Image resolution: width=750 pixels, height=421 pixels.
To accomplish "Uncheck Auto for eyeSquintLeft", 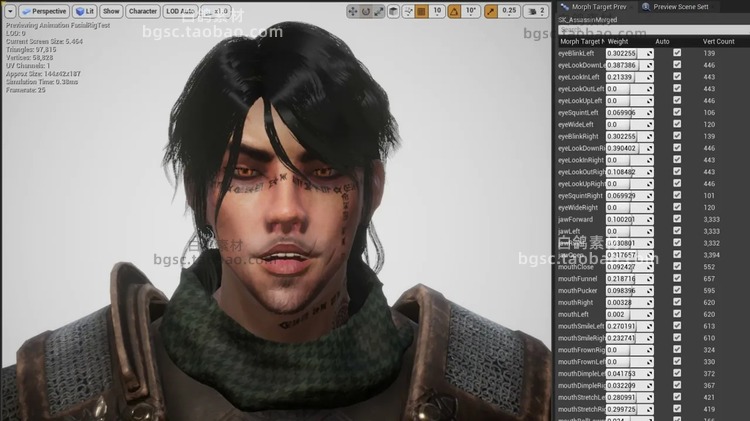I will pyautogui.click(x=677, y=112).
